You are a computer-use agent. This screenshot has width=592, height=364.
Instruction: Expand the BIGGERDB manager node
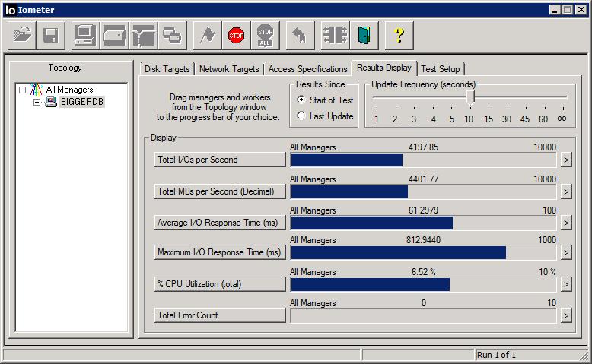pyautogui.click(x=37, y=102)
